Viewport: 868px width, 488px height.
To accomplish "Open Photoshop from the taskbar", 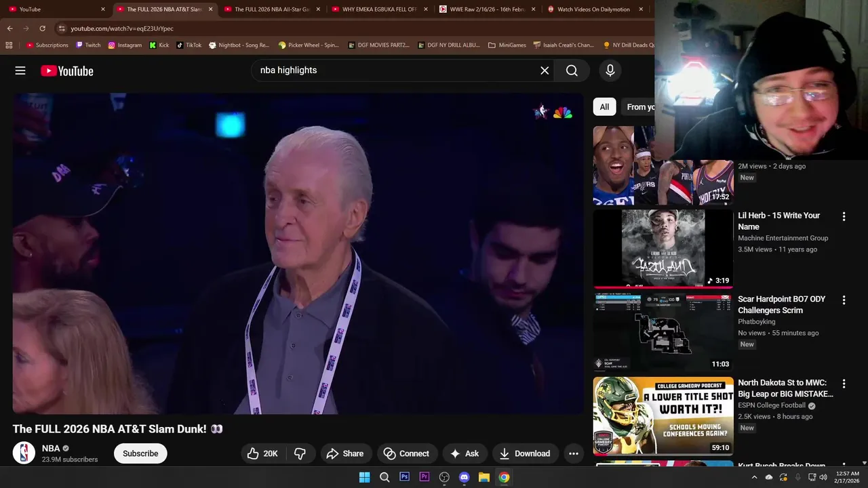I will click(404, 477).
